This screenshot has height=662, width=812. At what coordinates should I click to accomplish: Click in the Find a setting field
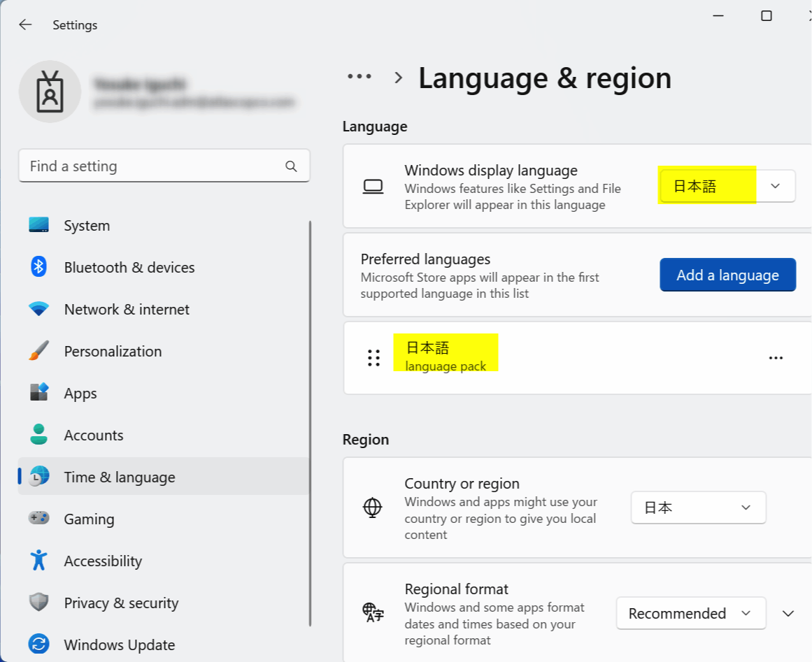click(x=164, y=166)
